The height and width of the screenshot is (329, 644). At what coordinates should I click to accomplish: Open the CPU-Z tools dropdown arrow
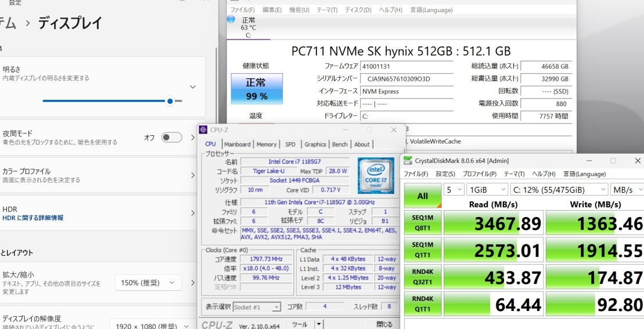[x=319, y=324]
